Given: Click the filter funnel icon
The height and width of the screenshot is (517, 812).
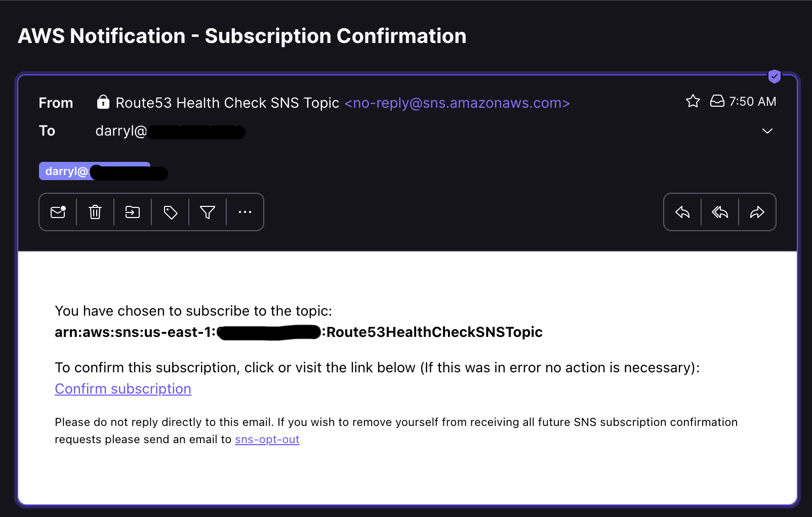Looking at the screenshot, I should tap(208, 212).
